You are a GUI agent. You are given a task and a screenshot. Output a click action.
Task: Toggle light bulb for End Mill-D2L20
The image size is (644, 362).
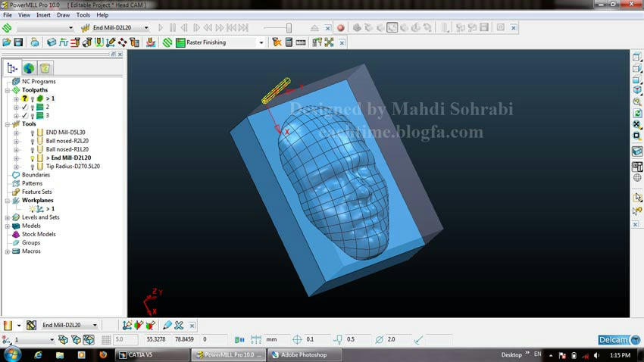pos(33,158)
